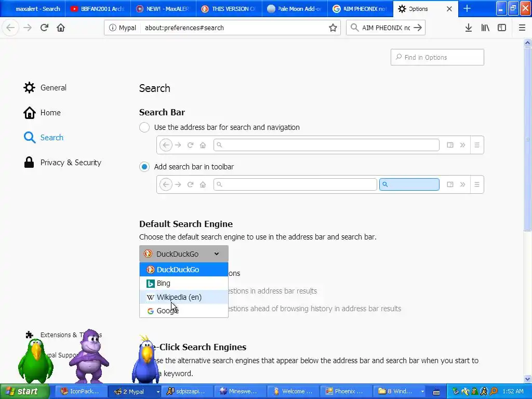
Task: Select Search preferences category
Action: [x=44, y=137]
